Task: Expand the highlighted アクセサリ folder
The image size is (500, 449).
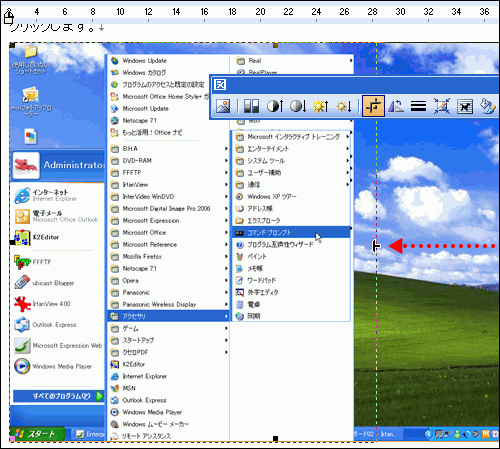Action: [x=169, y=316]
